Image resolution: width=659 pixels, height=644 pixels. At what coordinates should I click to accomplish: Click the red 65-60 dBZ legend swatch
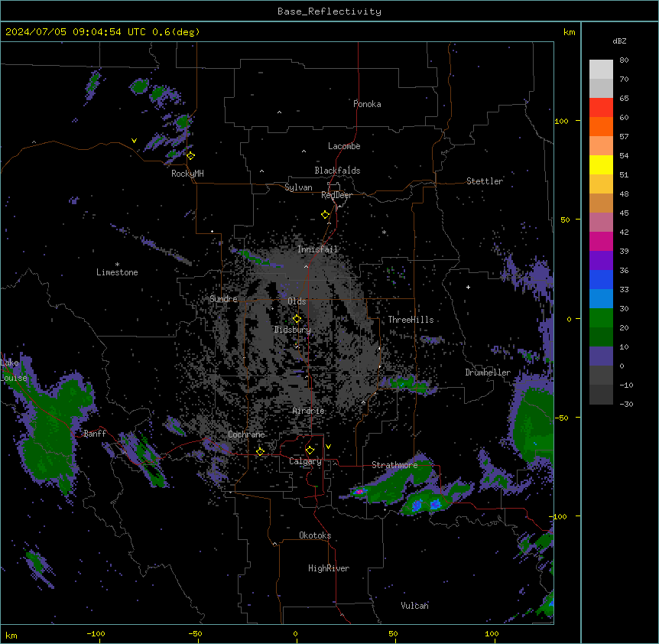click(601, 108)
